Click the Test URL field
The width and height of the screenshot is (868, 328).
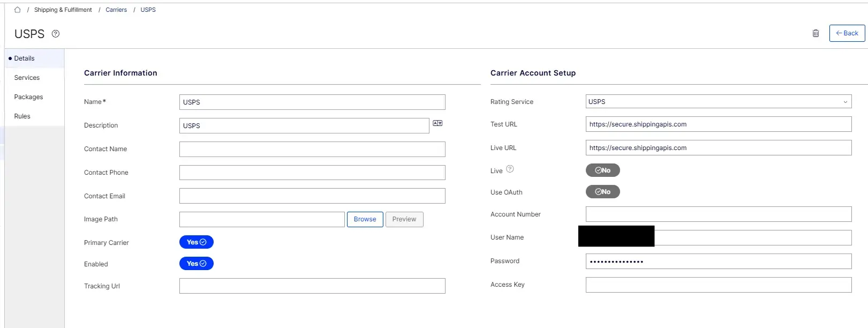tap(719, 124)
